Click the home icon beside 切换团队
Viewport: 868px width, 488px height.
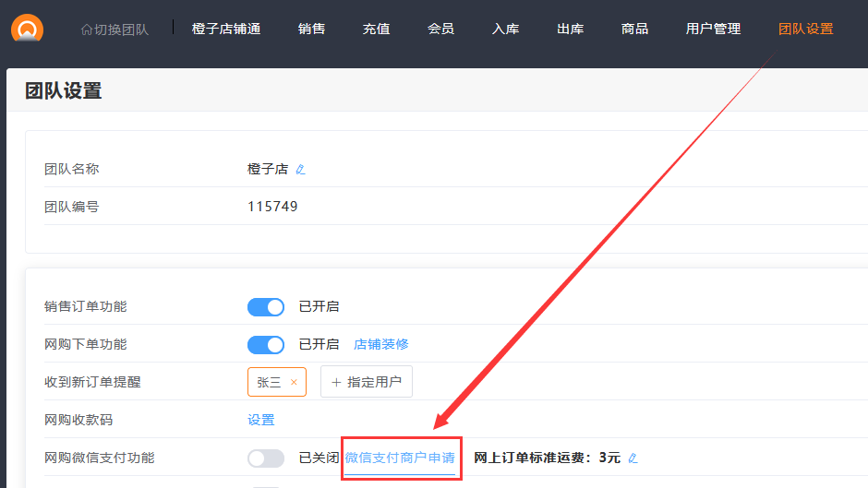(x=87, y=30)
